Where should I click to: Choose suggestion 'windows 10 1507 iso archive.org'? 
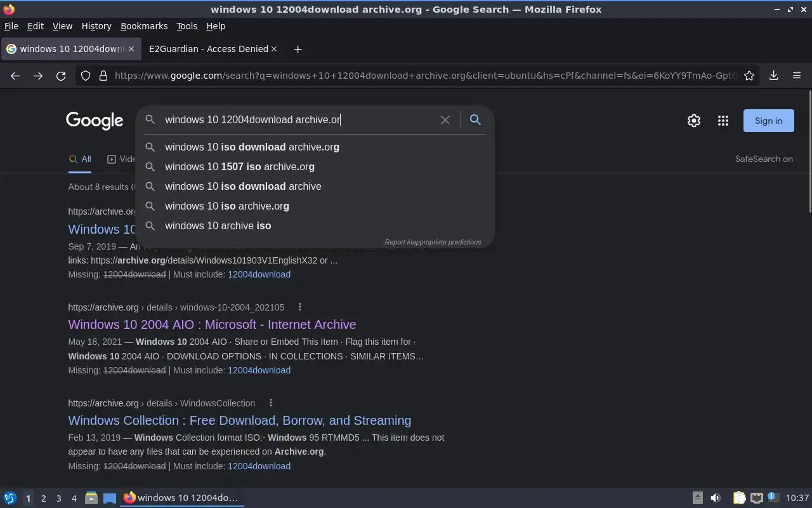[x=315, y=166]
